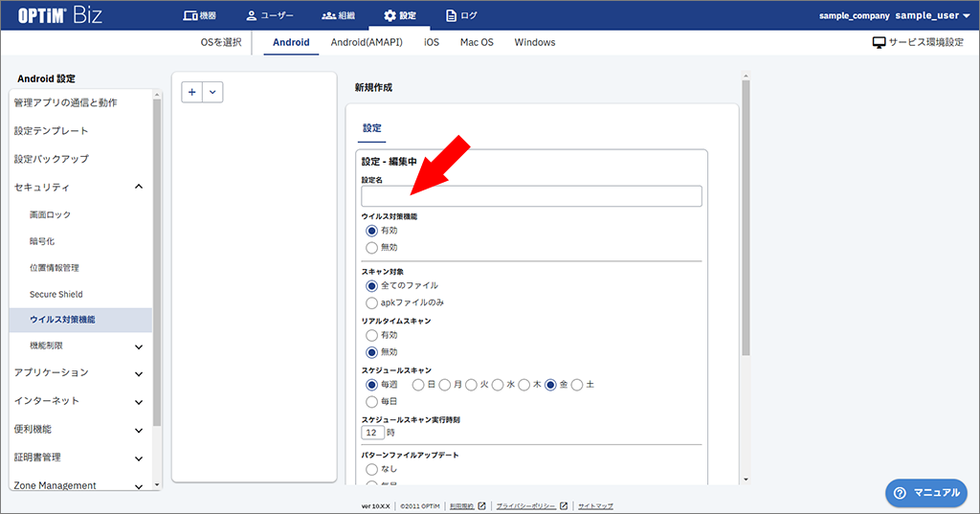The image size is (980, 514).
Task: Switch to the Mac OS tab
Action: pos(477,42)
